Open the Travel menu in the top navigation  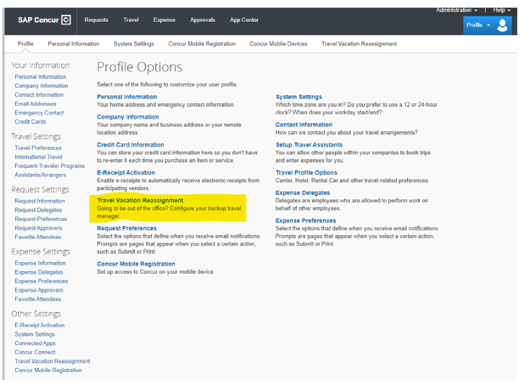click(131, 20)
